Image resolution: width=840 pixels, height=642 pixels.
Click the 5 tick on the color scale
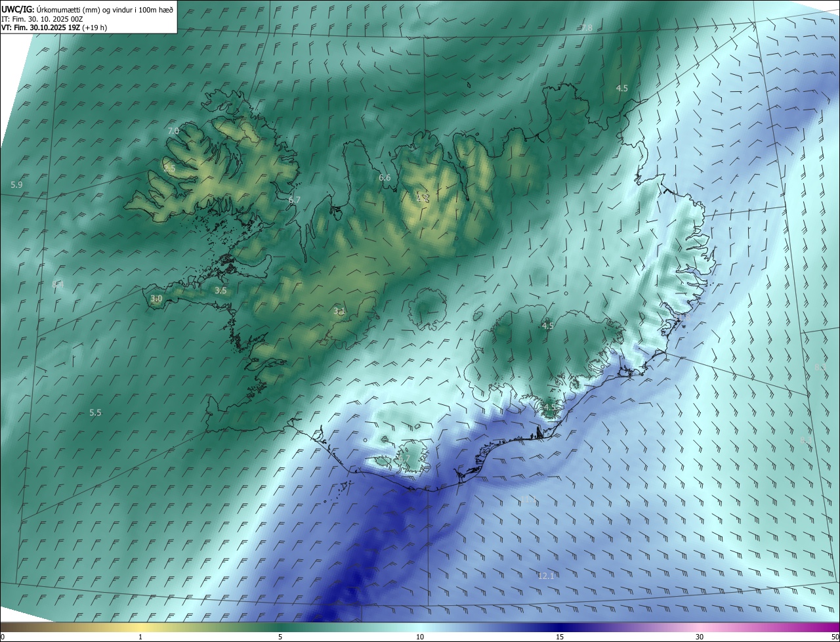(280, 637)
